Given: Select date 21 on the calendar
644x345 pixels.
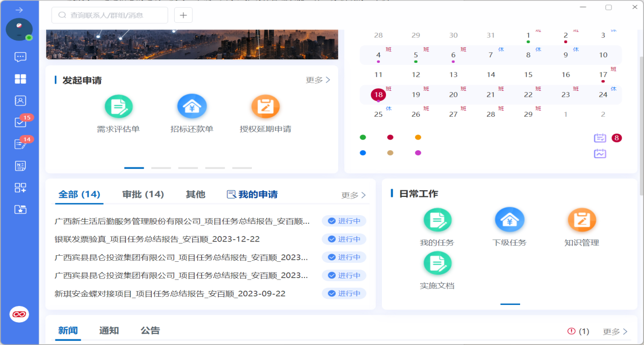Looking at the screenshot, I should tap(491, 95).
